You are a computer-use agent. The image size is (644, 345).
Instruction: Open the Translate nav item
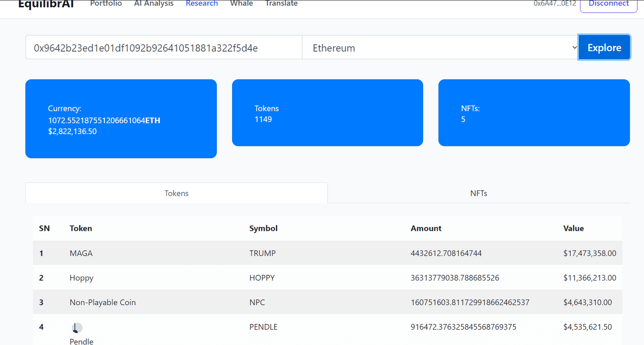(281, 4)
